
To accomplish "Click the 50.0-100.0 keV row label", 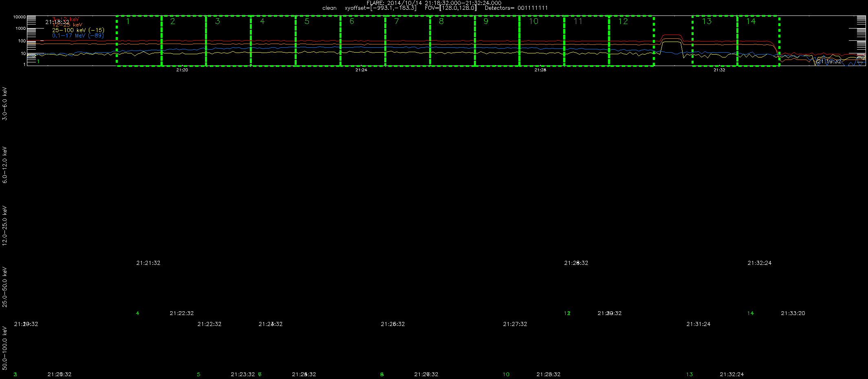I will pos(5,348).
